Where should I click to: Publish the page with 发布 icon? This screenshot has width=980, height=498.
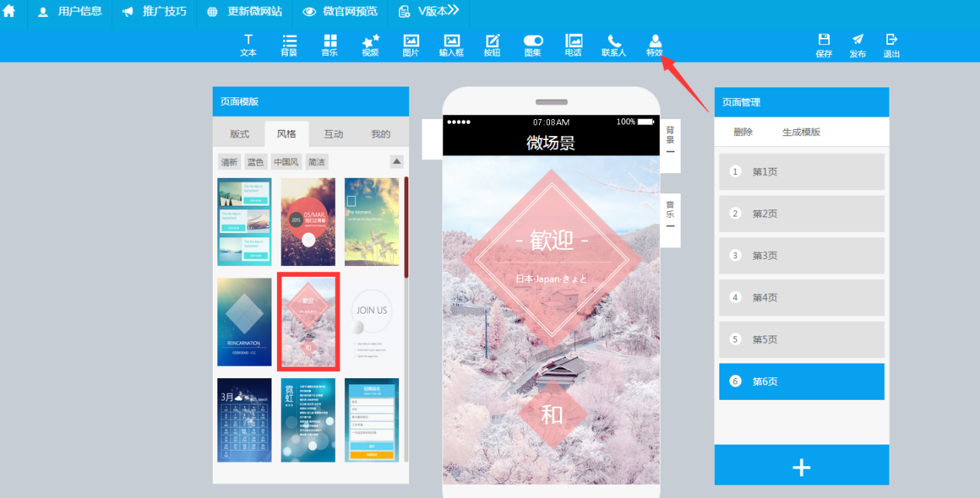pyautogui.click(x=857, y=45)
